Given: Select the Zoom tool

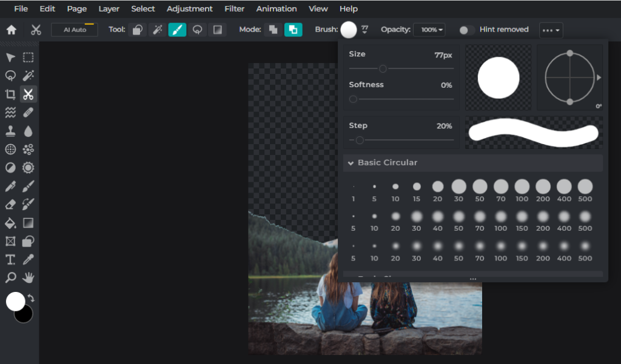Looking at the screenshot, I should [10, 277].
